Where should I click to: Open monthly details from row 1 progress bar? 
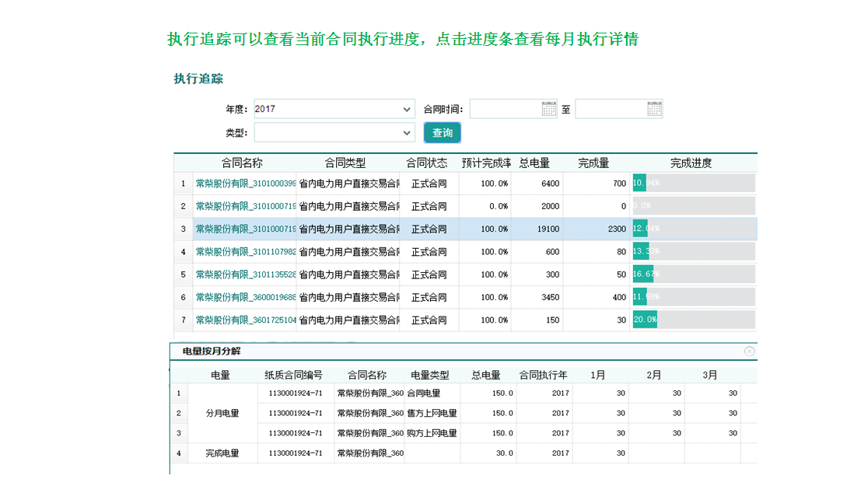tap(693, 184)
